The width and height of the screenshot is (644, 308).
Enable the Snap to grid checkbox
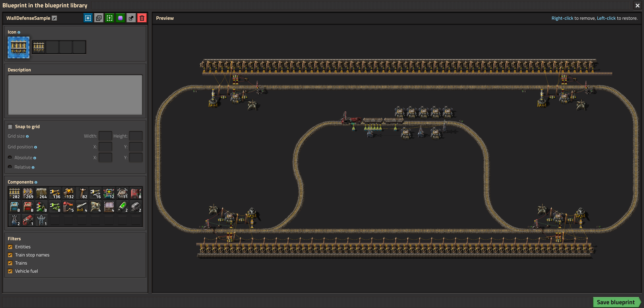tap(10, 127)
